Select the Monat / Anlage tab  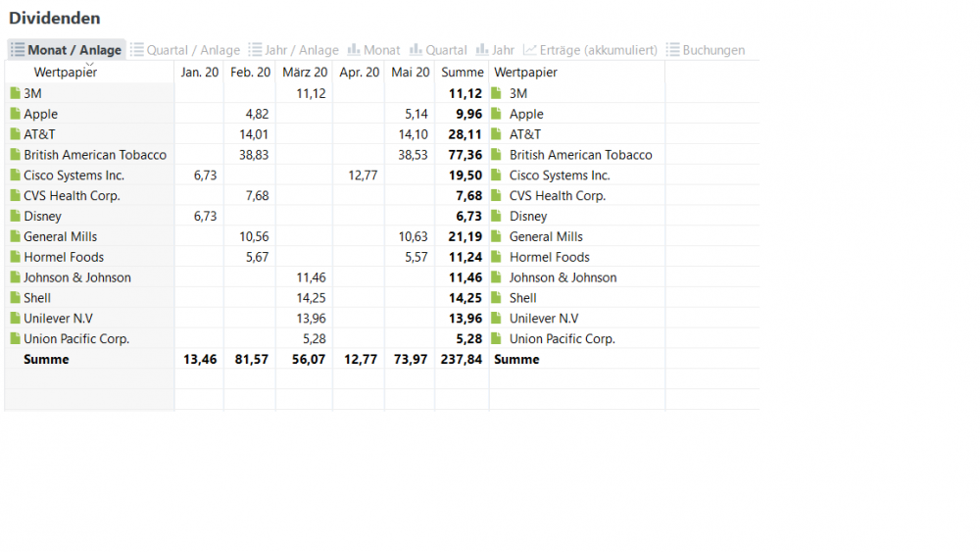[67, 50]
